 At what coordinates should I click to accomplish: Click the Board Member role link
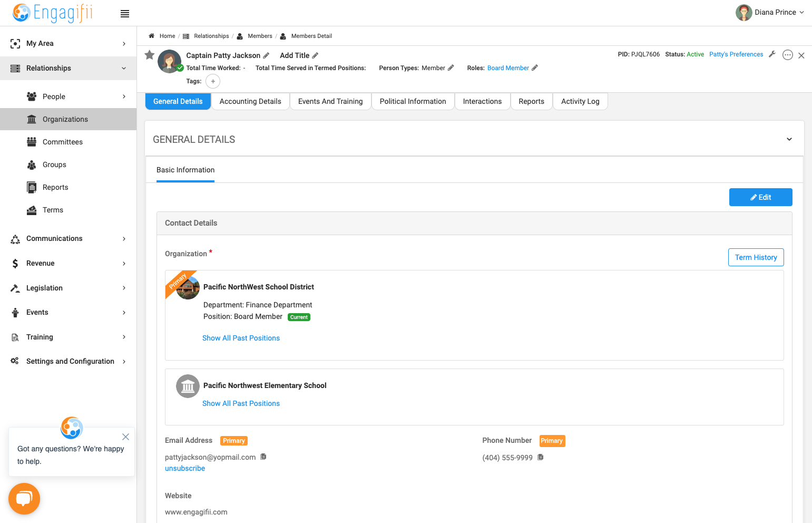click(x=508, y=68)
